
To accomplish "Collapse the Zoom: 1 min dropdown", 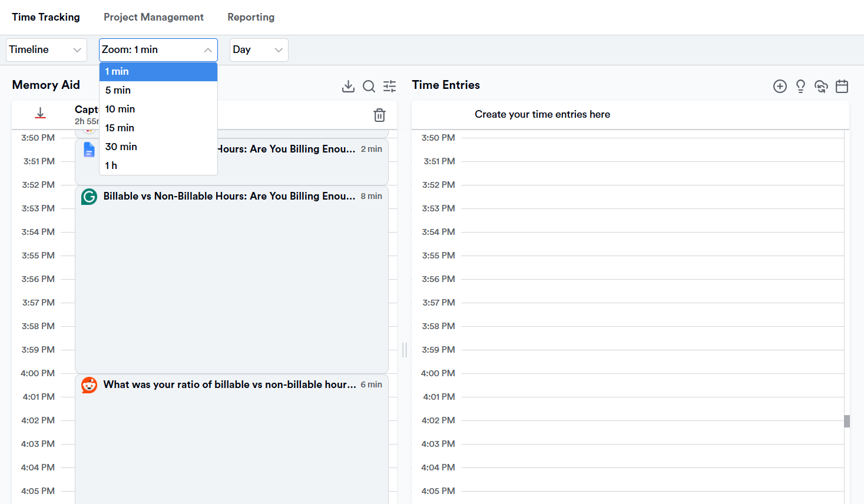I will [158, 50].
